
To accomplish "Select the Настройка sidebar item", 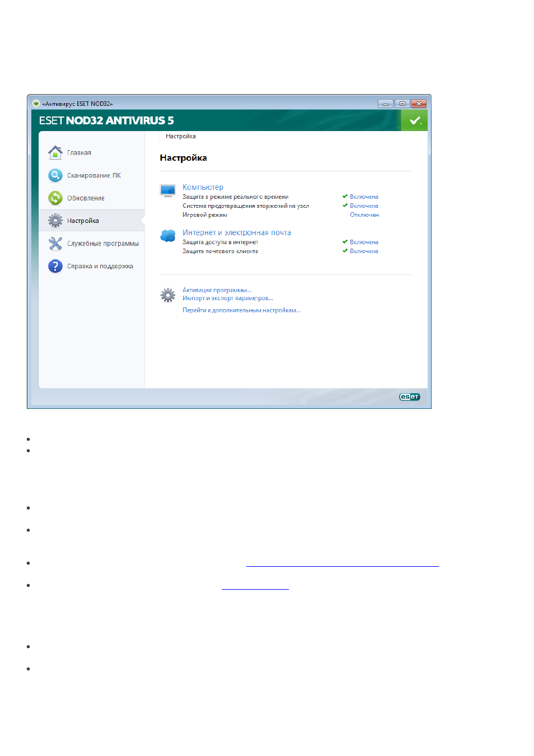I will coord(92,221).
